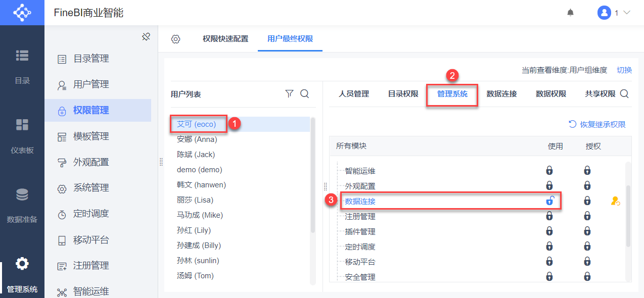Toggle 授权 lock for 数据连接 module
The image size is (644, 298).
click(x=587, y=201)
